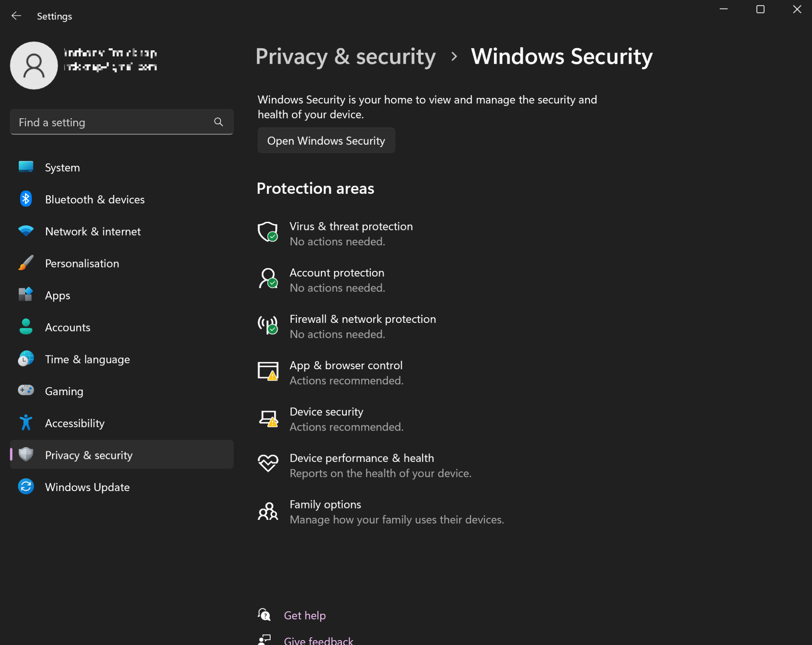The image size is (812, 645).
Task: Navigate to Apps settings
Action: pos(122,295)
